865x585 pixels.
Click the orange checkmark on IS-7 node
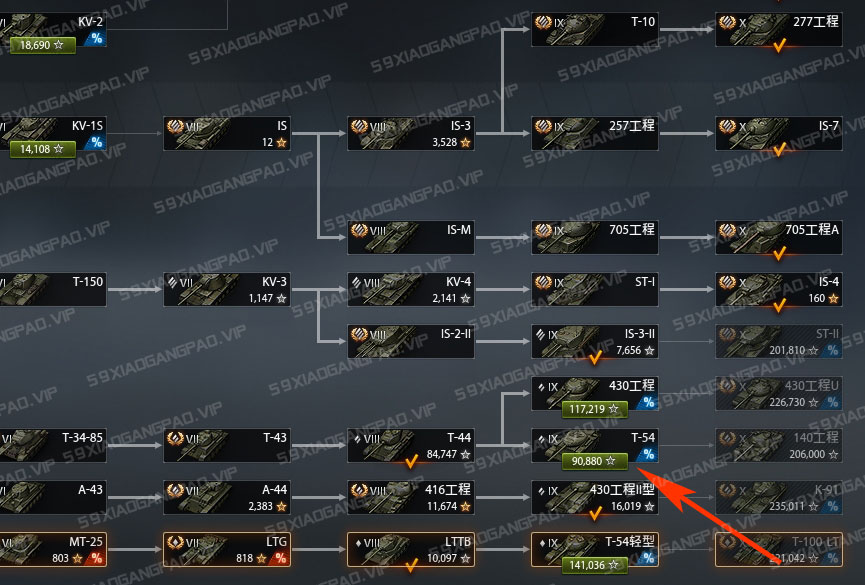coord(779,149)
